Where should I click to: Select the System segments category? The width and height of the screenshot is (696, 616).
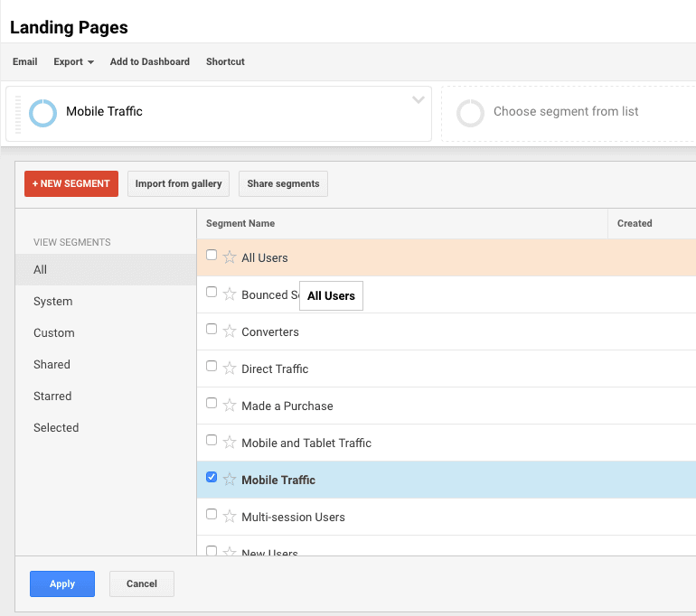click(53, 302)
